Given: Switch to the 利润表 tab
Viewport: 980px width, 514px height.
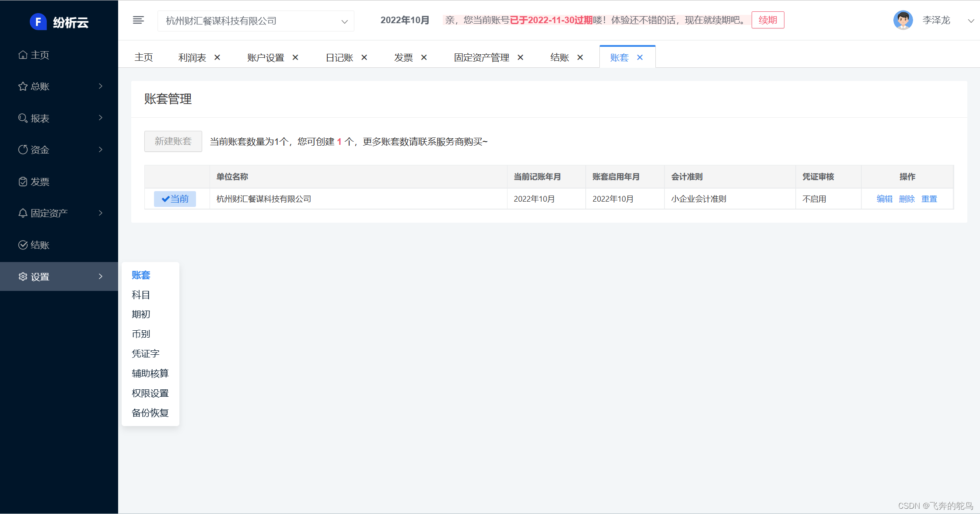Looking at the screenshot, I should (192, 57).
